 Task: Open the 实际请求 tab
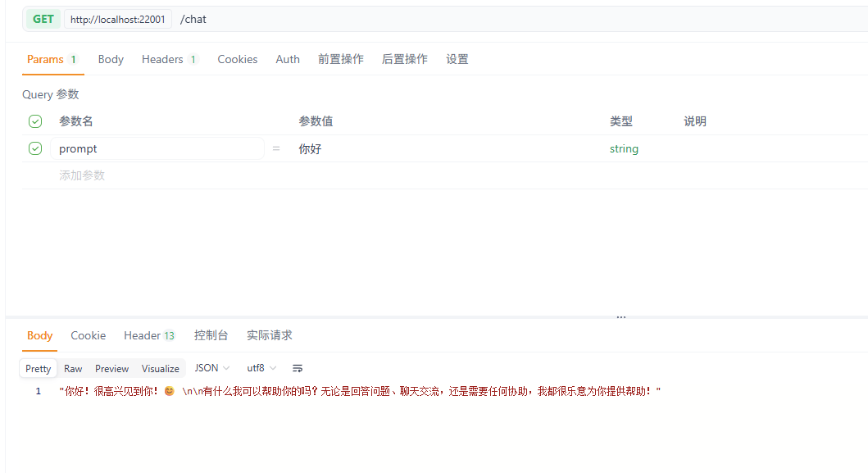pos(269,335)
